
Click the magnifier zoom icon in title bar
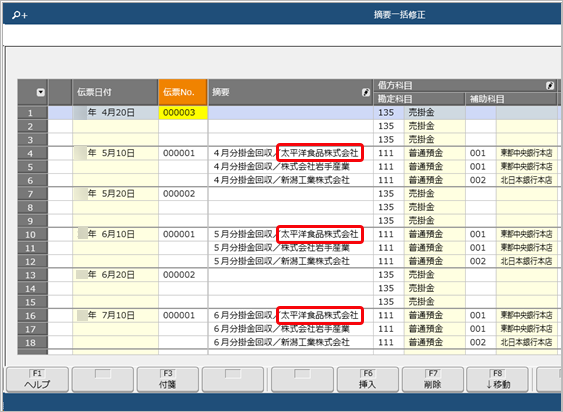pyautogui.click(x=19, y=15)
